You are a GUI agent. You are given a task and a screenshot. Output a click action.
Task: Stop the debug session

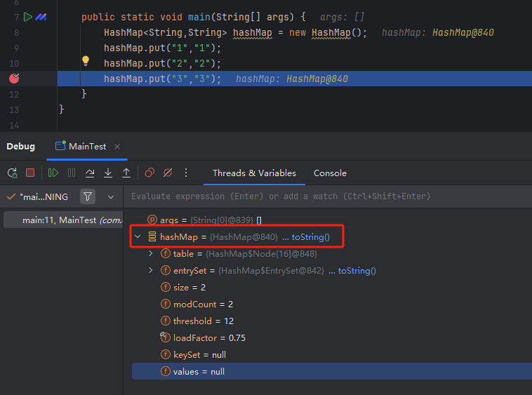pyautogui.click(x=30, y=173)
